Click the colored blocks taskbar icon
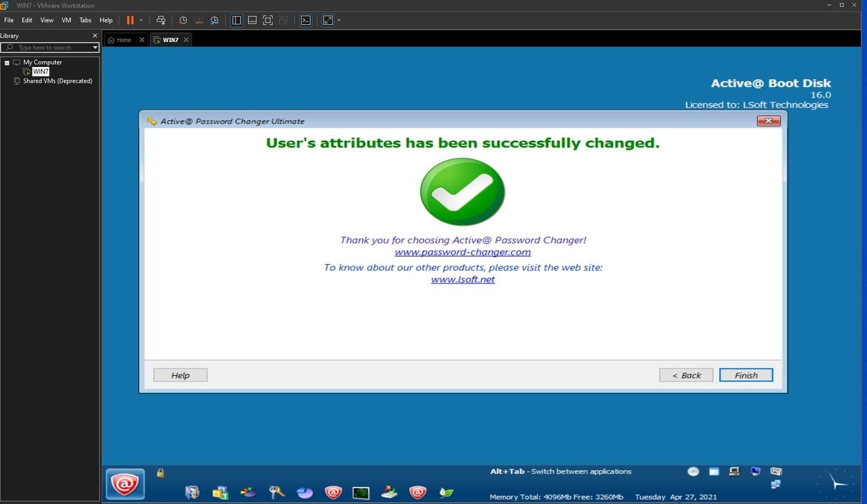Image resolution: width=867 pixels, height=504 pixels. 220,492
